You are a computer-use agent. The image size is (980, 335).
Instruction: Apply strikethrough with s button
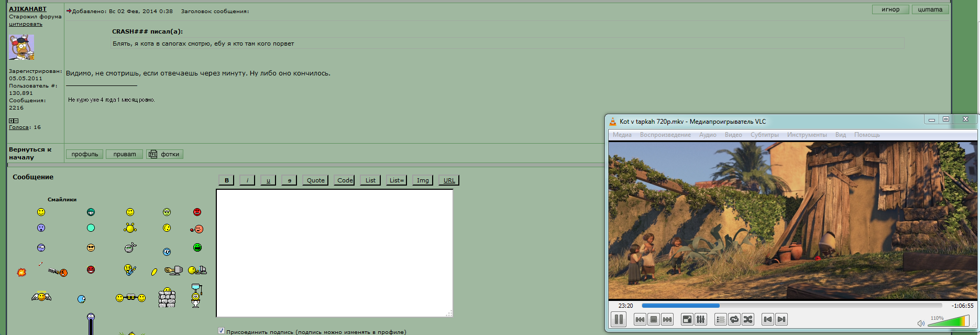coord(289,180)
